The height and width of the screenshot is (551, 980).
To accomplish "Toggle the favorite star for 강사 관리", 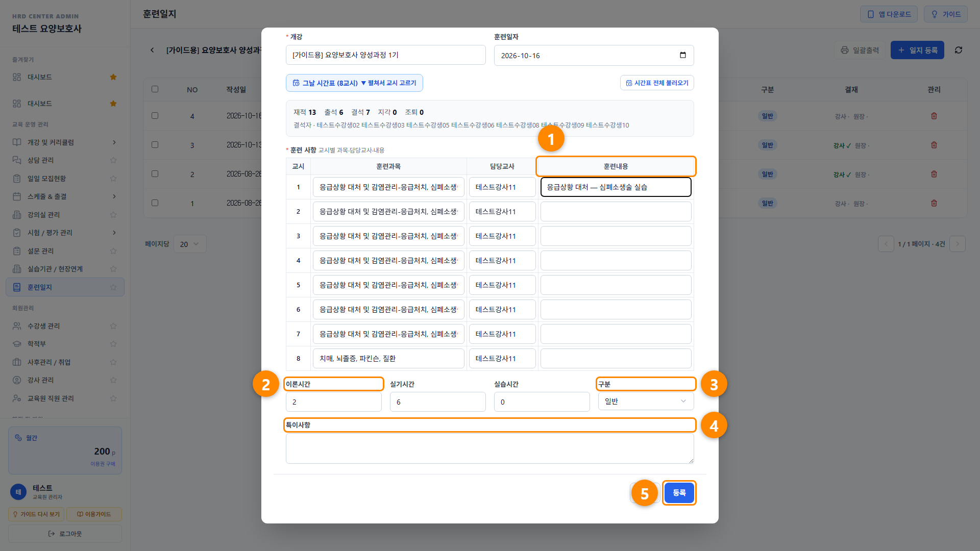I will [113, 380].
